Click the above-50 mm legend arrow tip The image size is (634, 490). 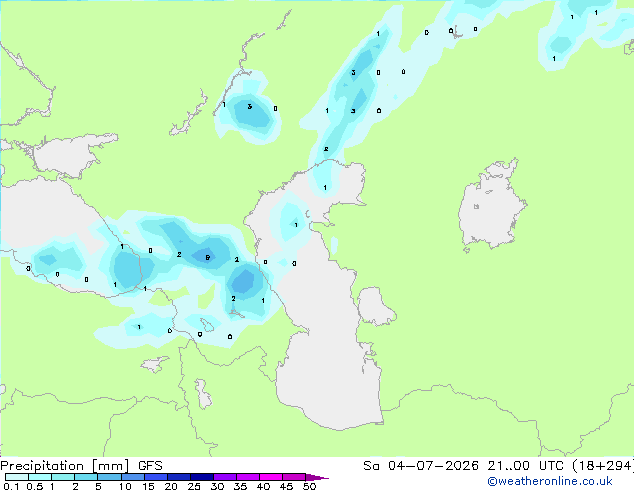pyautogui.click(x=317, y=477)
